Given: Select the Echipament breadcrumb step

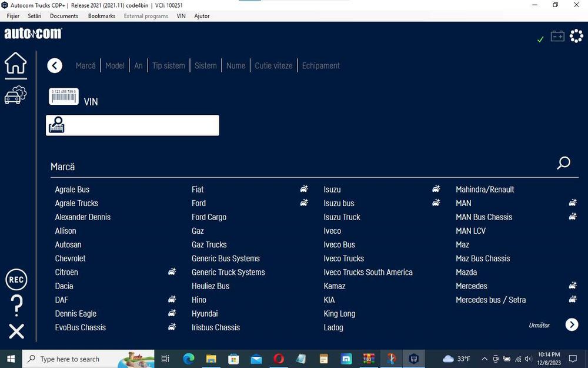Looking at the screenshot, I should [x=321, y=66].
